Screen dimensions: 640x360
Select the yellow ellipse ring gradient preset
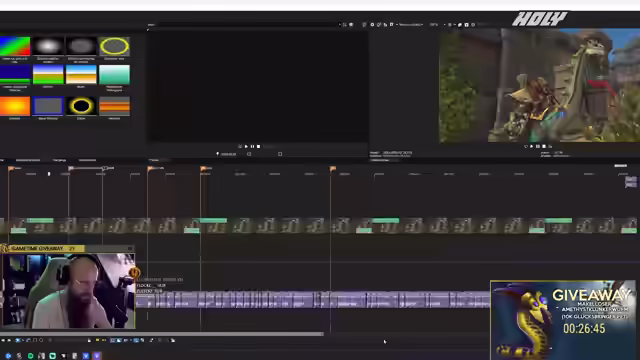tap(114, 46)
